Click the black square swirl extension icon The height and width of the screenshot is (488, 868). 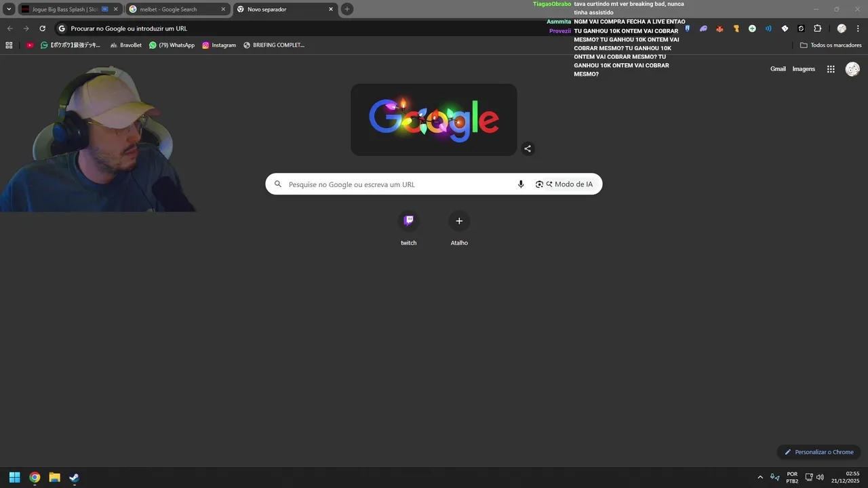(x=801, y=28)
